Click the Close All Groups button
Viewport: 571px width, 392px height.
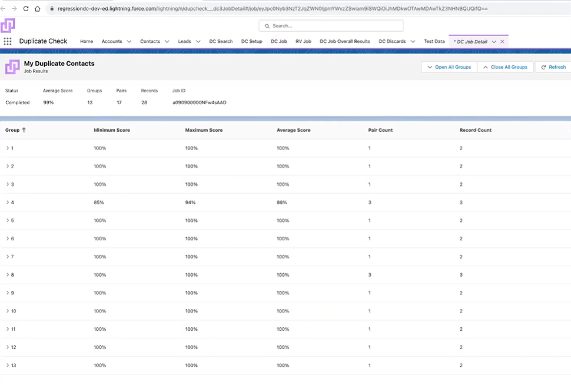click(x=506, y=67)
